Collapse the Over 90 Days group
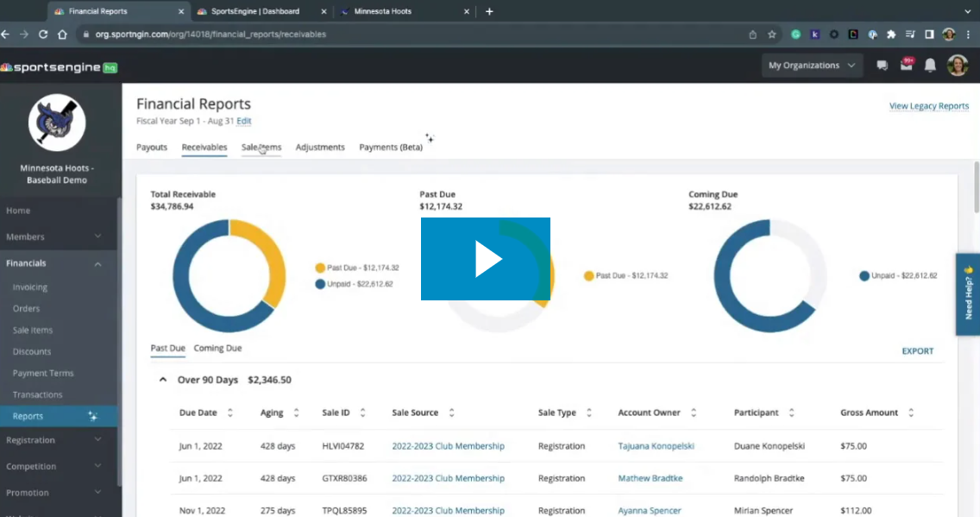 click(161, 380)
